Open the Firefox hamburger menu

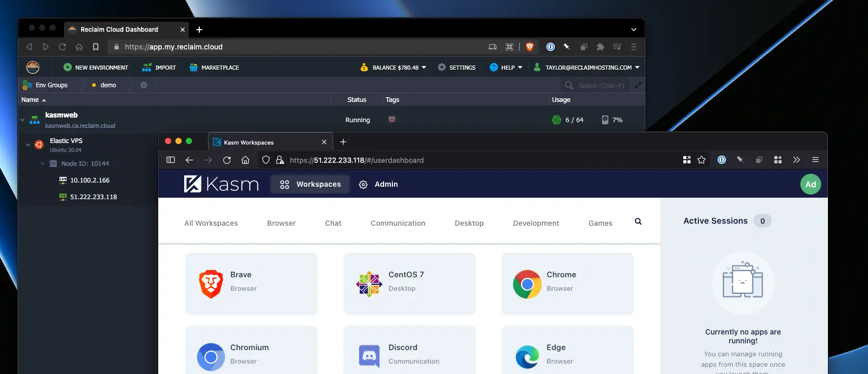[x=815, y=160]
